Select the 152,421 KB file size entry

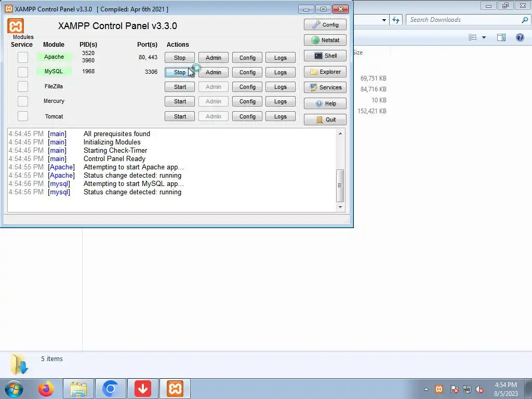(372, 111)
